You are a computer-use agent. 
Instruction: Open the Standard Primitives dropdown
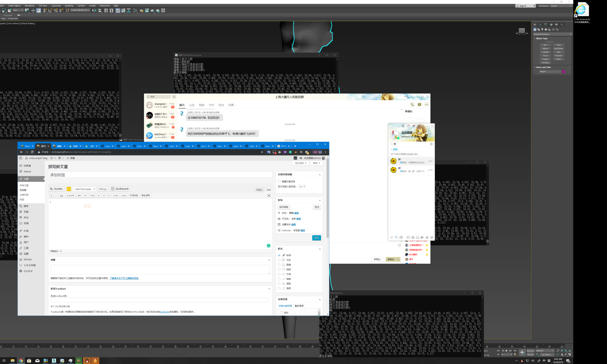[x=552, y=34]
